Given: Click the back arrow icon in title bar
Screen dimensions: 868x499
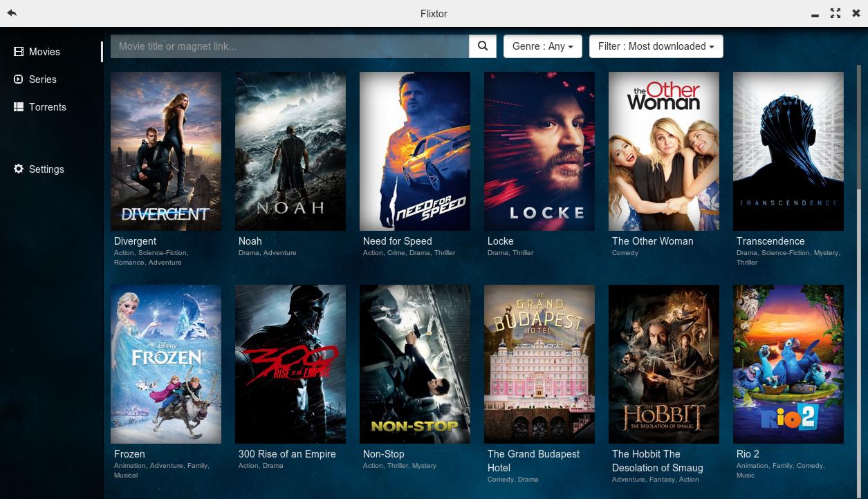Looking at the screenshot, I should coord(12,13).
